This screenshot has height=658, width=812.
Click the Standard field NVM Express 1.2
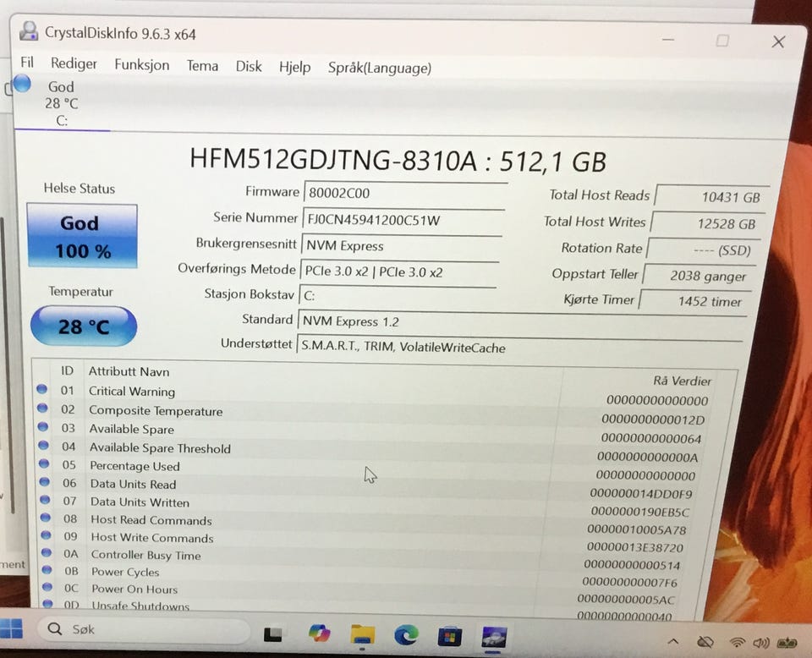(522, 321)
